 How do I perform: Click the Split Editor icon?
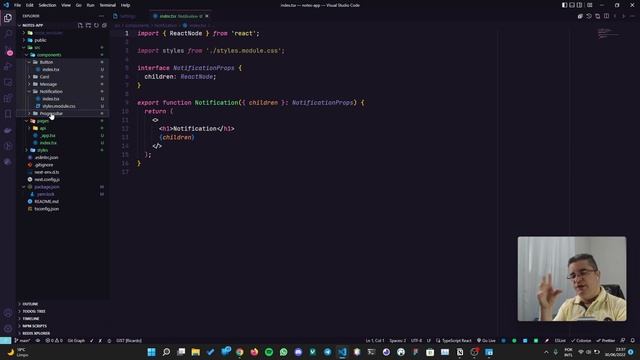point(607,16)
